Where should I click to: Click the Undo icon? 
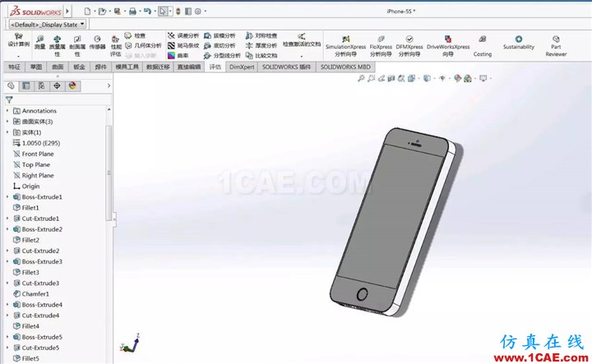click(x=147, y=12)
